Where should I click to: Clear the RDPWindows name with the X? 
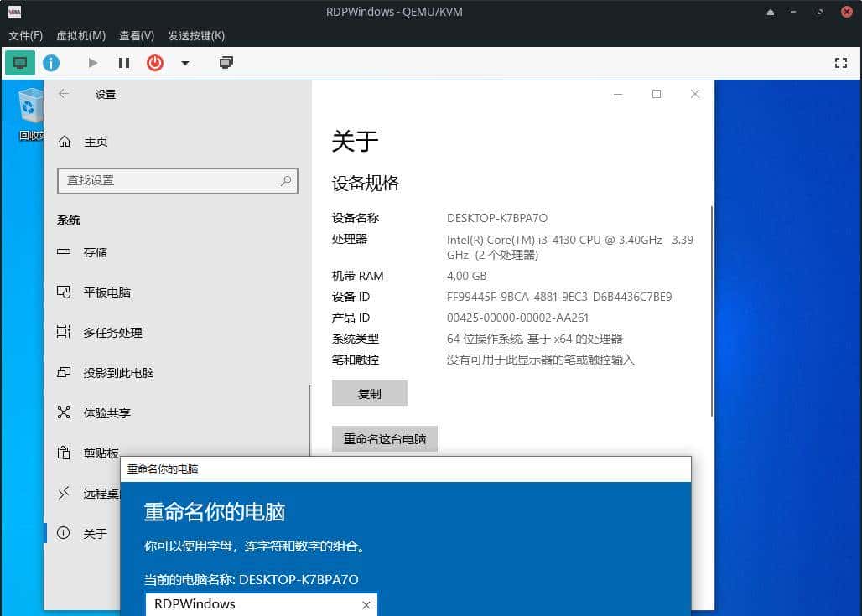coord(366,604)
